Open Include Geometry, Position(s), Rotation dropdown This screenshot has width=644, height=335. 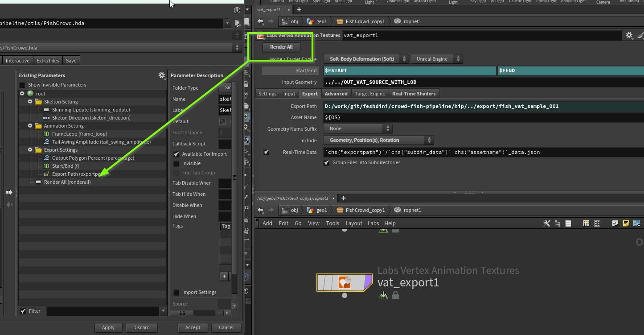click(378, 140)
